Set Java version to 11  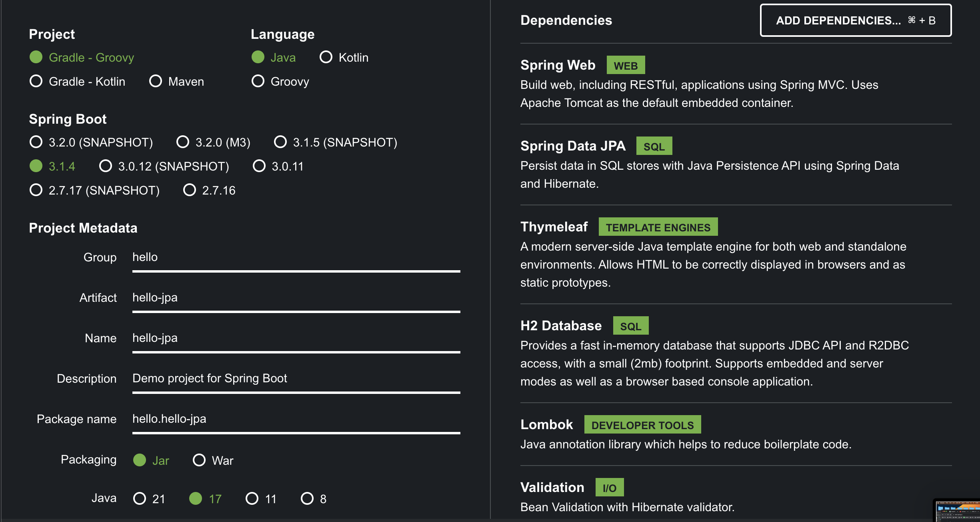[x=261, y=499]
